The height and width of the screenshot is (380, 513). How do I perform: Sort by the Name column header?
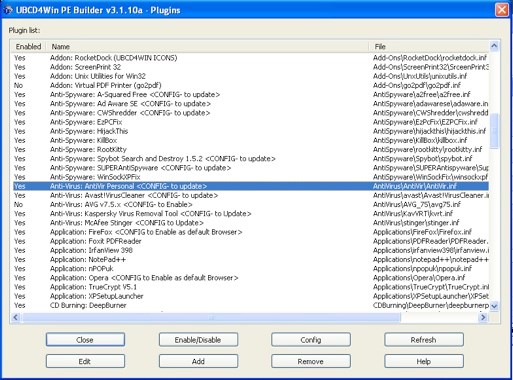(207, 47)
